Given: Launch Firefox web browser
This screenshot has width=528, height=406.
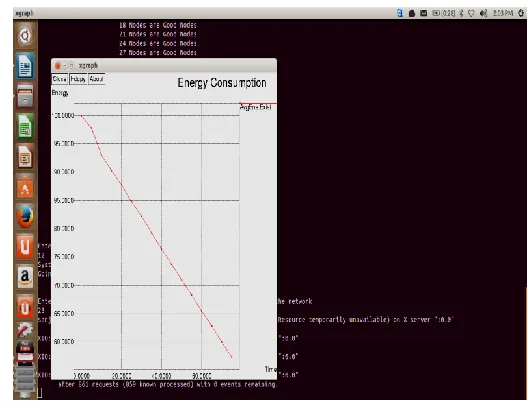Looking at the screenshot, I should [25, 216].
